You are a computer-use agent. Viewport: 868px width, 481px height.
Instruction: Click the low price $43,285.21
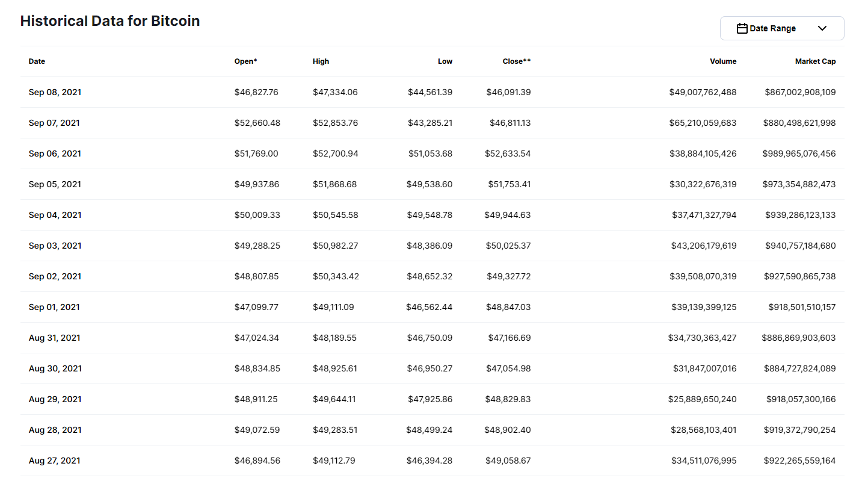[x=430, y=123]
